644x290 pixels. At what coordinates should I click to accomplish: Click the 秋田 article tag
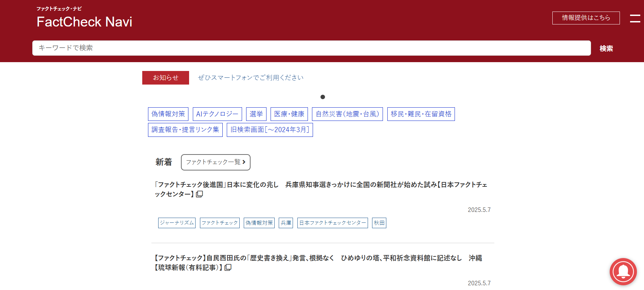(379, 223)
